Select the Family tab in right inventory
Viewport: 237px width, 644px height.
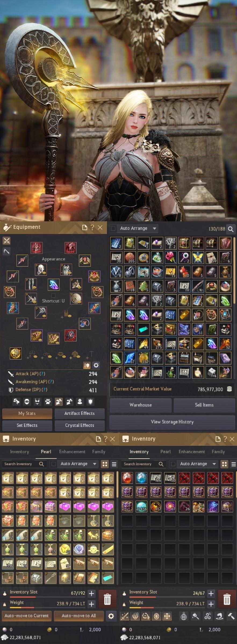click(x=218, y=452)
